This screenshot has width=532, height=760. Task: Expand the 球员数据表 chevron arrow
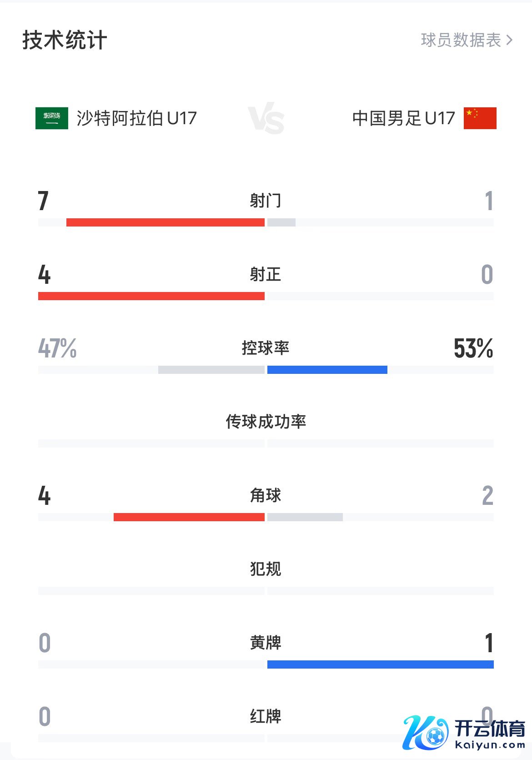509,40
